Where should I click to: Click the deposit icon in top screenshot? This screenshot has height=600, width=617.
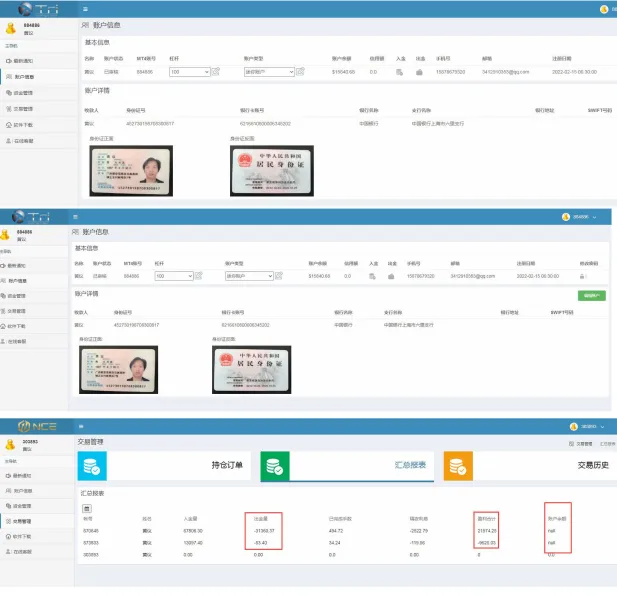[x=399, y=72]
